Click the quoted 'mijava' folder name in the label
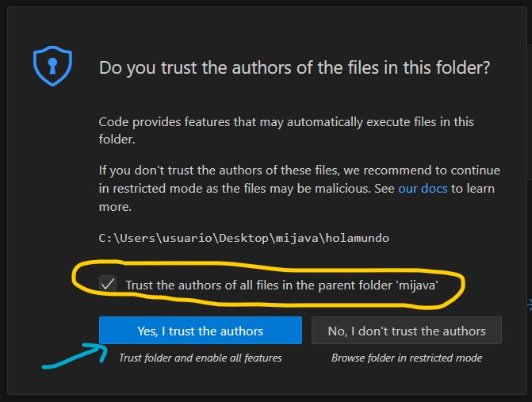Image resolution: width=532 pixels, height=402 pixels. point(415,284)
